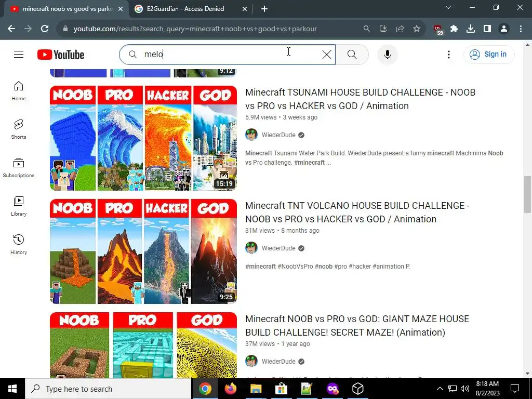Click the address bar zoom magnifier icon
The image size is (532, 399).
[x=366, y=29]
